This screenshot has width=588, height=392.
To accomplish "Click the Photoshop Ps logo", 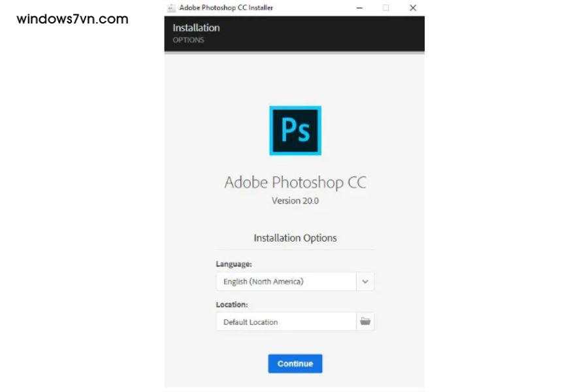I will [295, 131].
